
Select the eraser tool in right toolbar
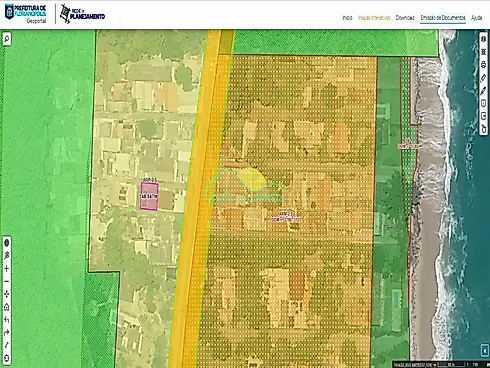tap(484, 78)
